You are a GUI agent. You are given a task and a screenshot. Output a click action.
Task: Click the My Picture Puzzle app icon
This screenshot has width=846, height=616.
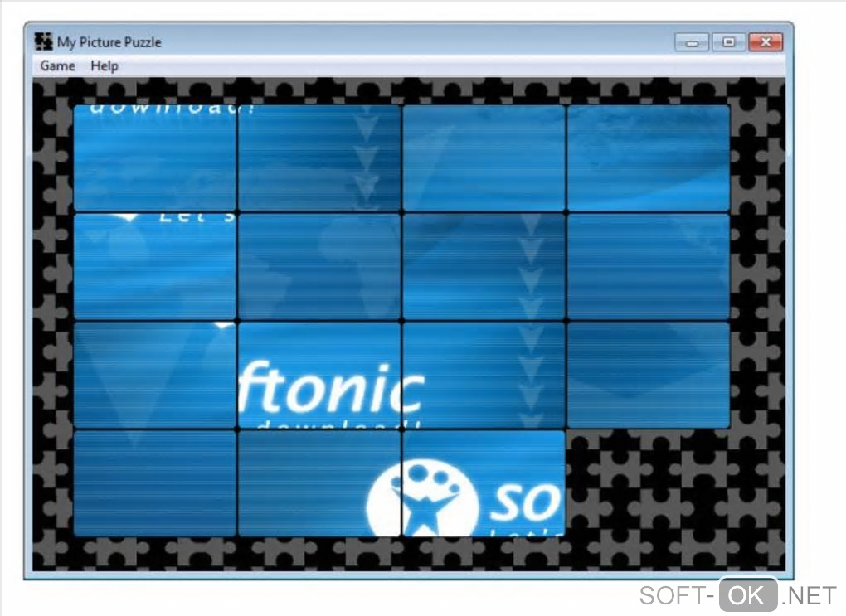43,41
